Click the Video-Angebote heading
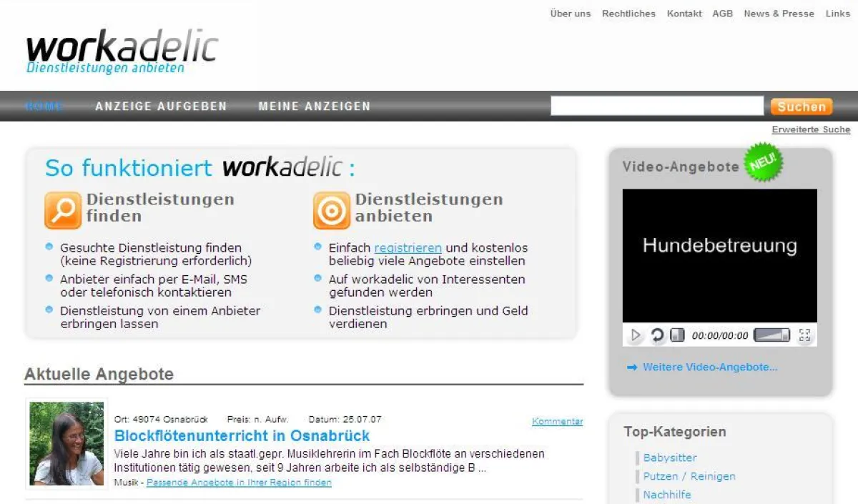Viewport: 858px width, 504px height. [681, 167]
